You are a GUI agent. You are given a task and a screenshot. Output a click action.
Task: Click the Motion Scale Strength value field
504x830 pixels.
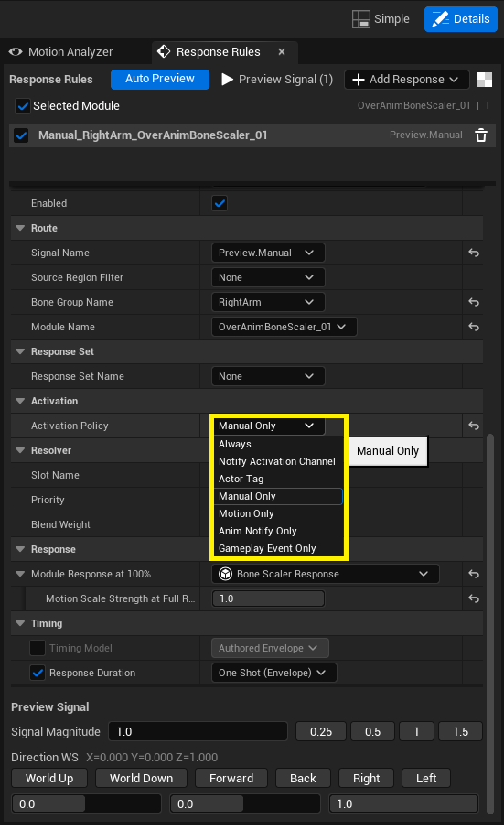[x=268, y=598]
